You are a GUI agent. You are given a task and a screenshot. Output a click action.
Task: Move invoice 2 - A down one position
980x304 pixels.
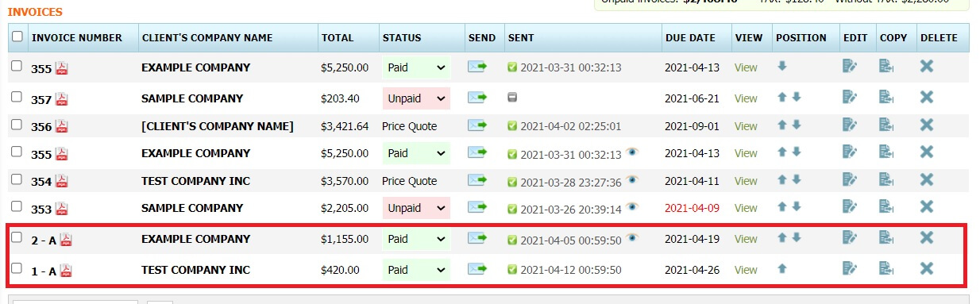point(797,238)
